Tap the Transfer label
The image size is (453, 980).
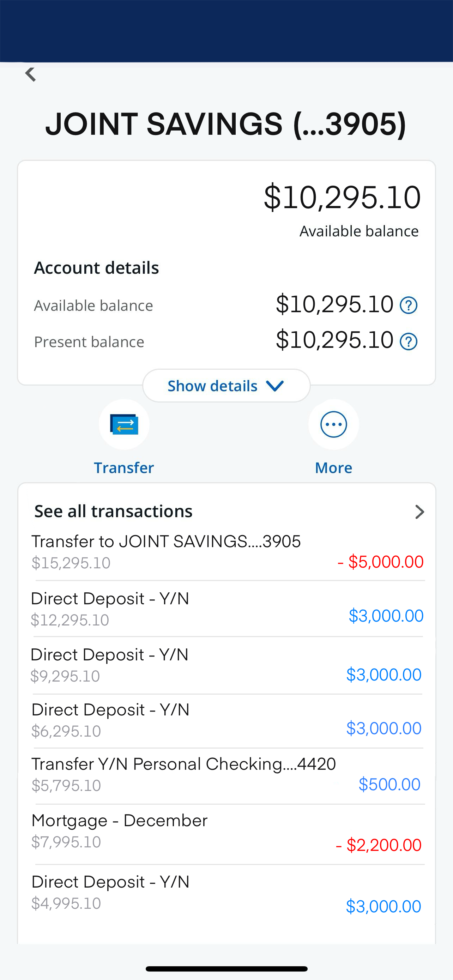tap(124, 467)
